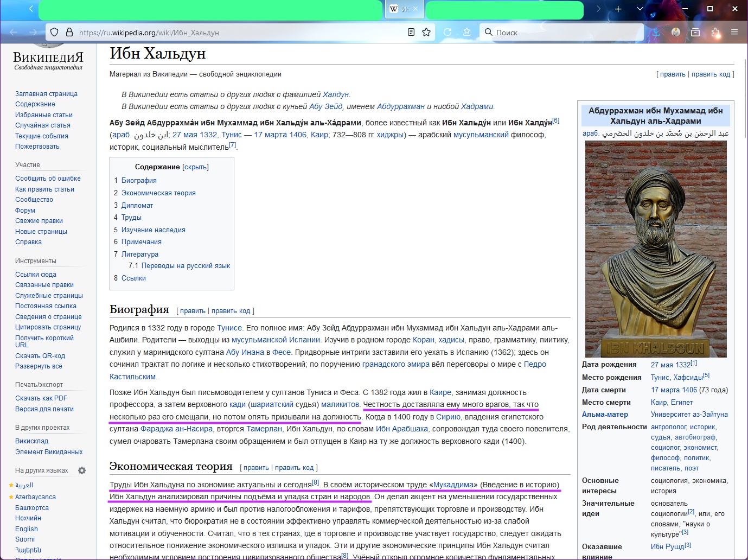Click the magnifier in the search box
This screenshot has width=748, height=560.
tap(489, 33)
